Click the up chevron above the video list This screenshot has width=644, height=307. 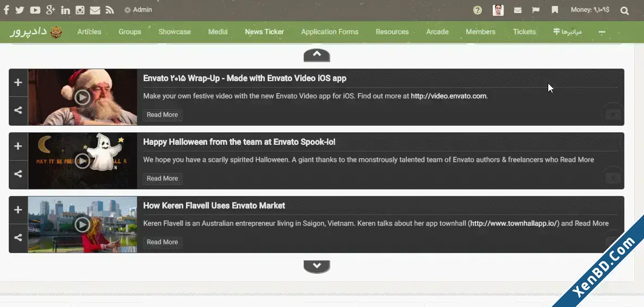coord(317,55)
